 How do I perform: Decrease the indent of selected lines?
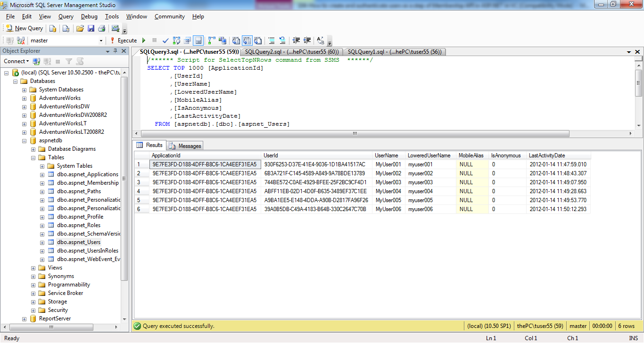[x=296, y=41]
